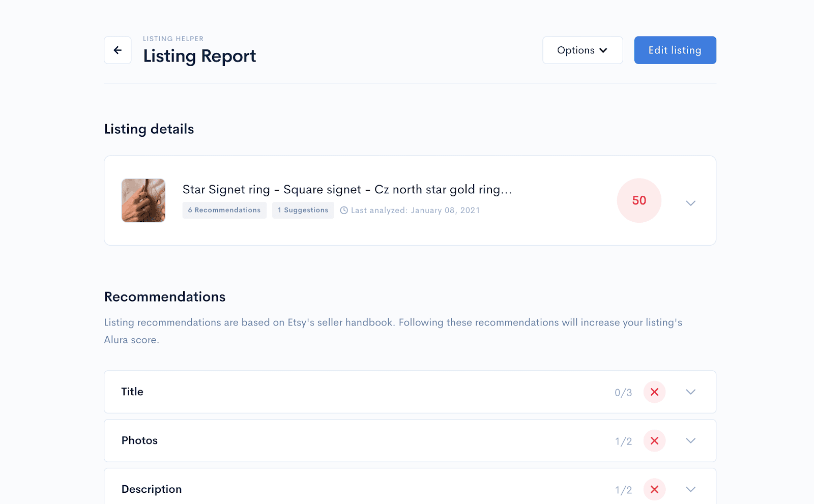Open the Star Signet ring listing thumbnail
The width and height of the screenshot is (814, 504).
point(143,200)
